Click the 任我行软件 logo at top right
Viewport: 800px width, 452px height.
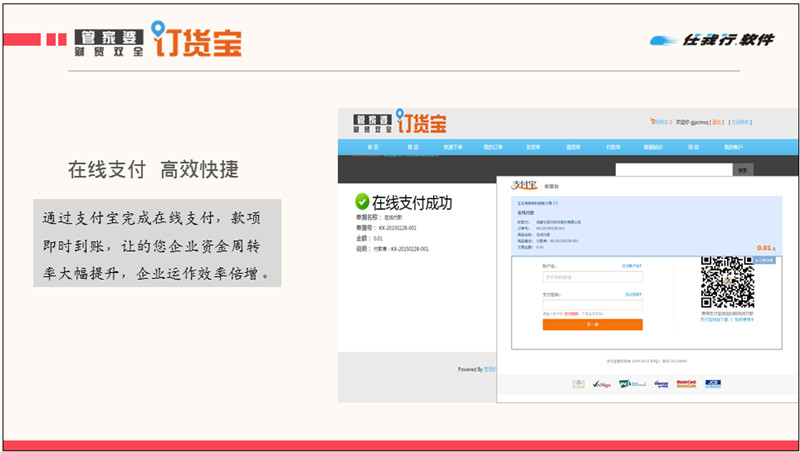713,40
